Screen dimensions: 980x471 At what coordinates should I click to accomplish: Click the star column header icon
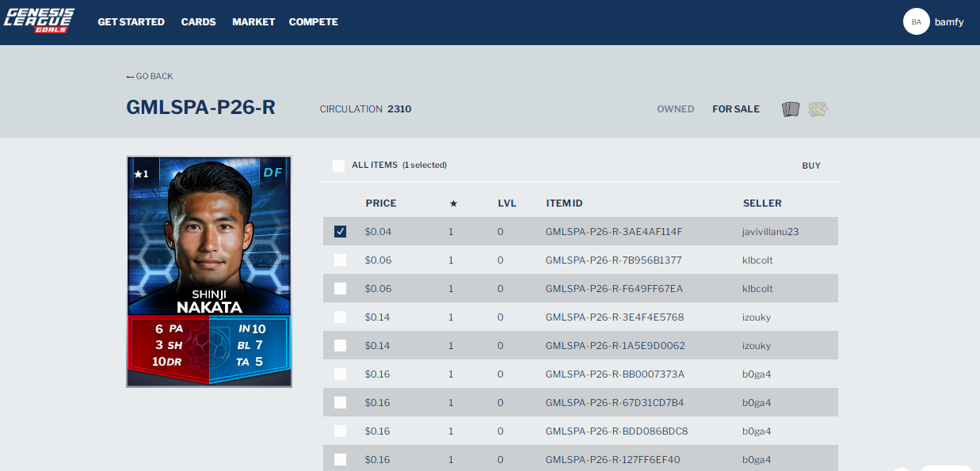coord(453,203)
